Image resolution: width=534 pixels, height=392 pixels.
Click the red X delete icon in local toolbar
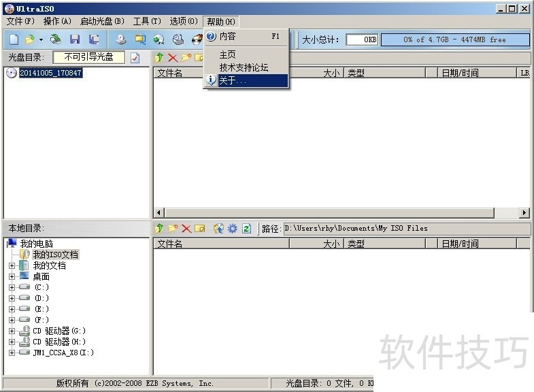[x=186, y=228]
